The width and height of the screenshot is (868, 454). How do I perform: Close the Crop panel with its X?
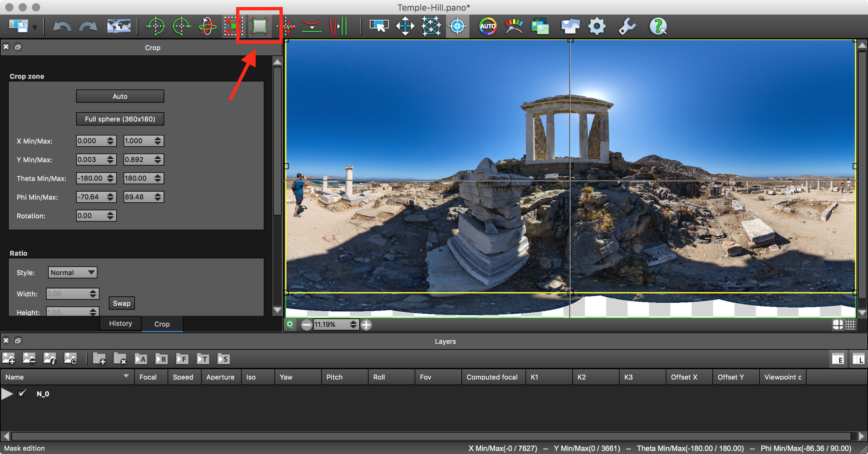pos(6,47)
